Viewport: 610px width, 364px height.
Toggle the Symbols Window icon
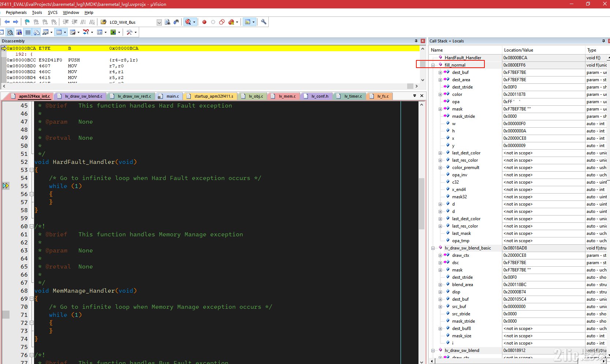pos(19,32)
